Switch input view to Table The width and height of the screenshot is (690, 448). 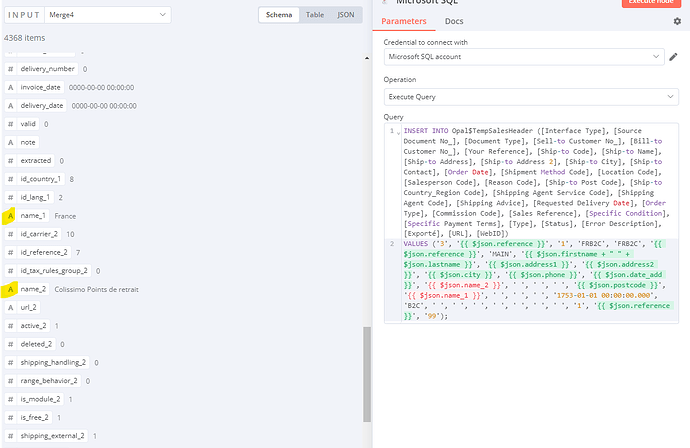[314, 15]
